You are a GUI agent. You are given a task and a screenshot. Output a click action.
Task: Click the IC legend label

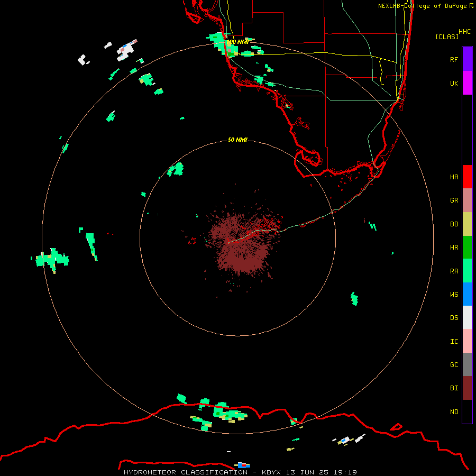click(454, 341)
